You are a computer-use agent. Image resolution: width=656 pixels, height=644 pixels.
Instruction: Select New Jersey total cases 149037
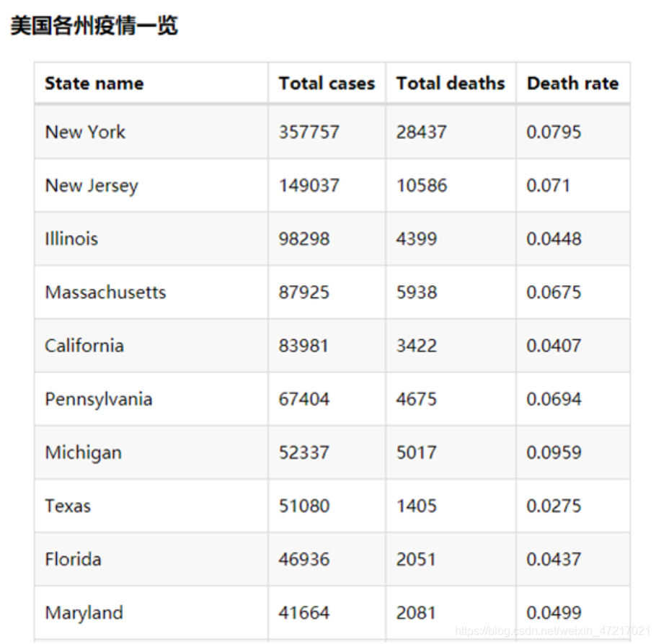[309, 185]
